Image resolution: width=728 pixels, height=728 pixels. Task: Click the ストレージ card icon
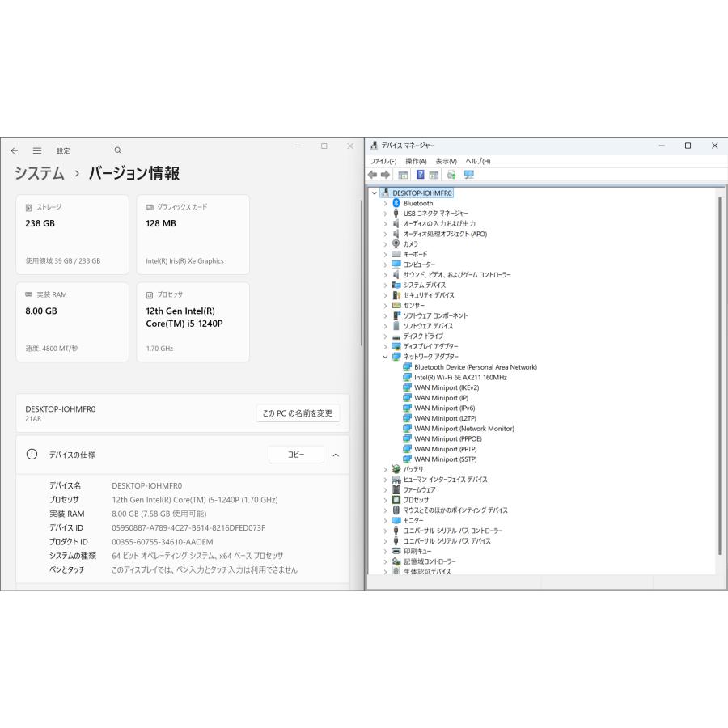coord(29,207)
